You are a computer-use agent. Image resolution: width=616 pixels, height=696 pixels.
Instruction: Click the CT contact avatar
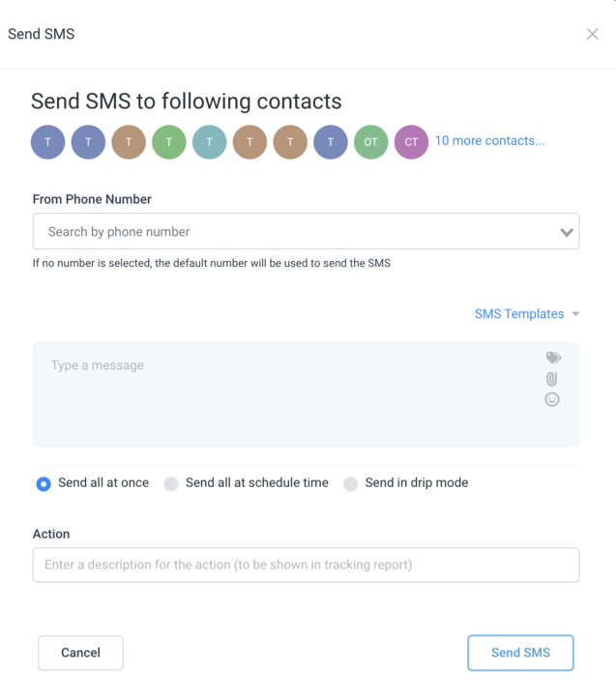(x=411, y=142)
